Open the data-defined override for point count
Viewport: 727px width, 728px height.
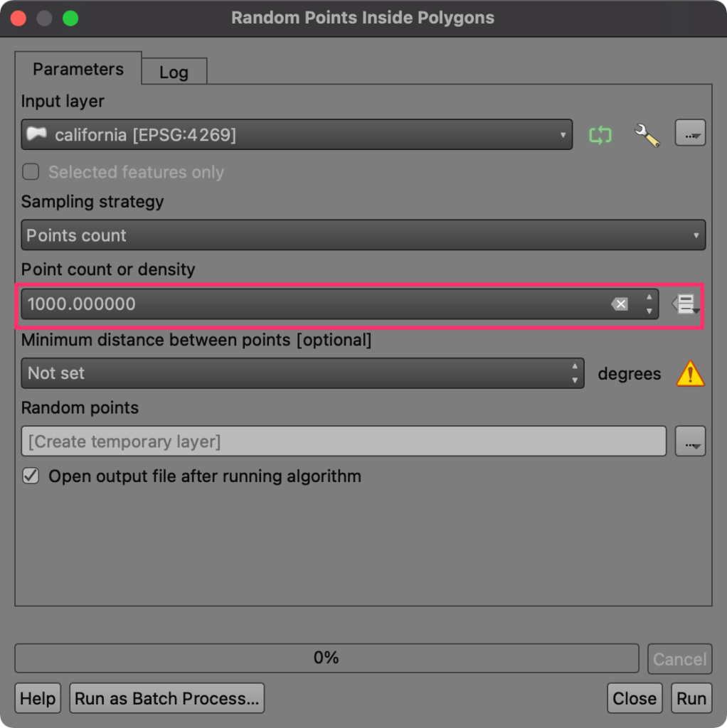(685, 304)
